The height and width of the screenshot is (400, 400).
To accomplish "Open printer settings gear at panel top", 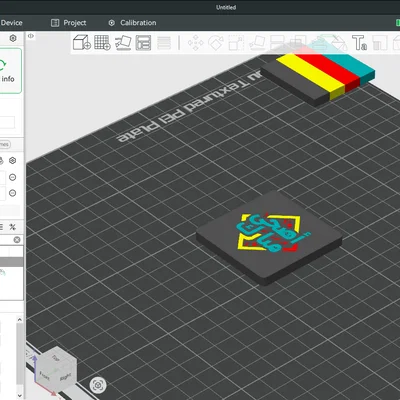I will (x=13, y=38).
